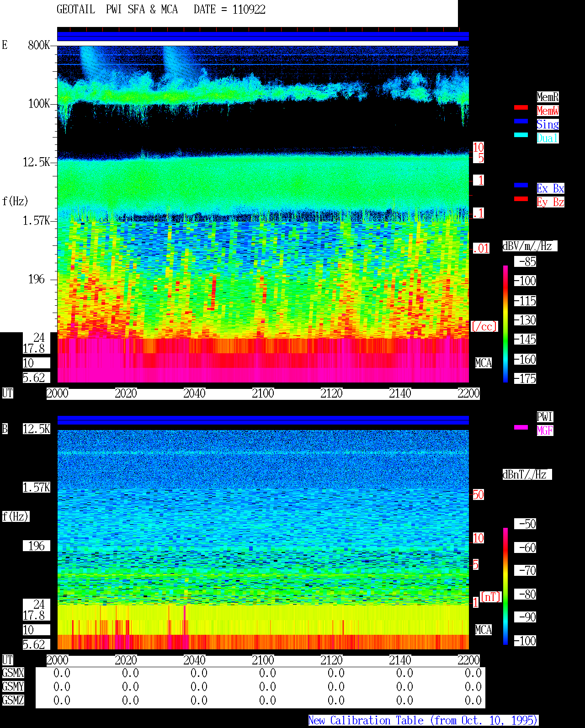The width and height of the screenshot is (585, 728).
Task: Click the GEOTAIL PWI SFA & MCA title
Action: (161, 10)
